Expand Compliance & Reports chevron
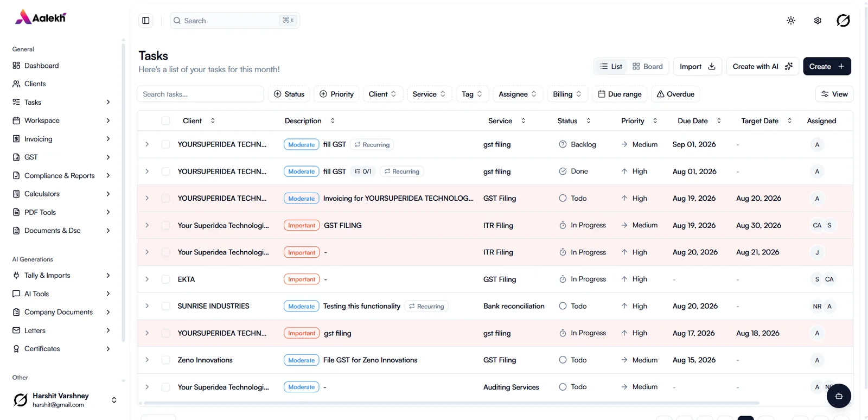Viewport: 868px width, 420px height. [108, 175]
